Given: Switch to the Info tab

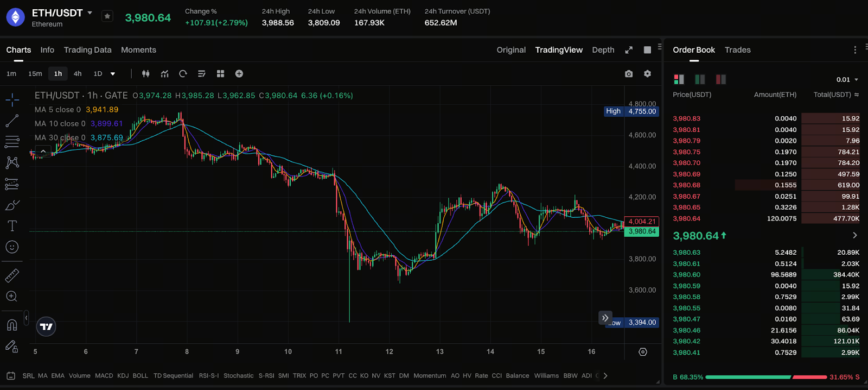Looking at the screenshot, I should 47,50.
